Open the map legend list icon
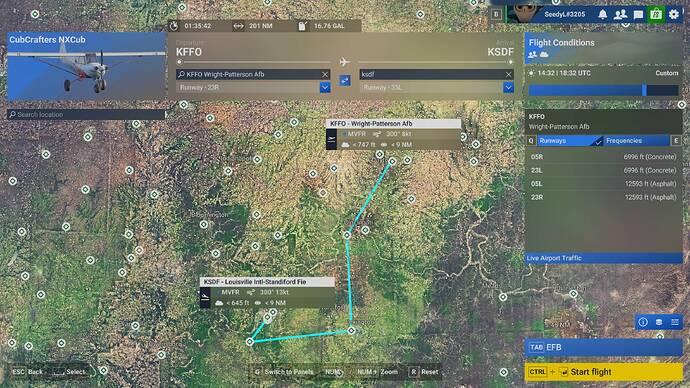690x388 pixels. click(675, 322)
